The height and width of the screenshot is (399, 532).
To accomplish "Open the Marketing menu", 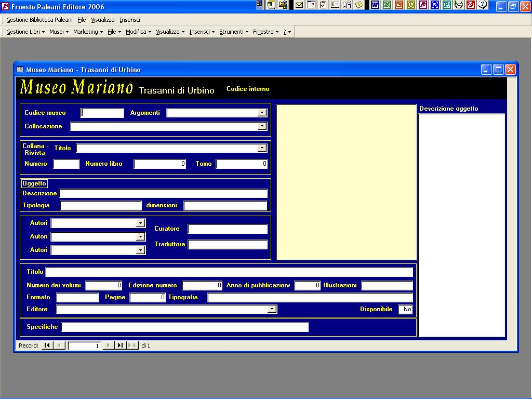I will point(88,32).
